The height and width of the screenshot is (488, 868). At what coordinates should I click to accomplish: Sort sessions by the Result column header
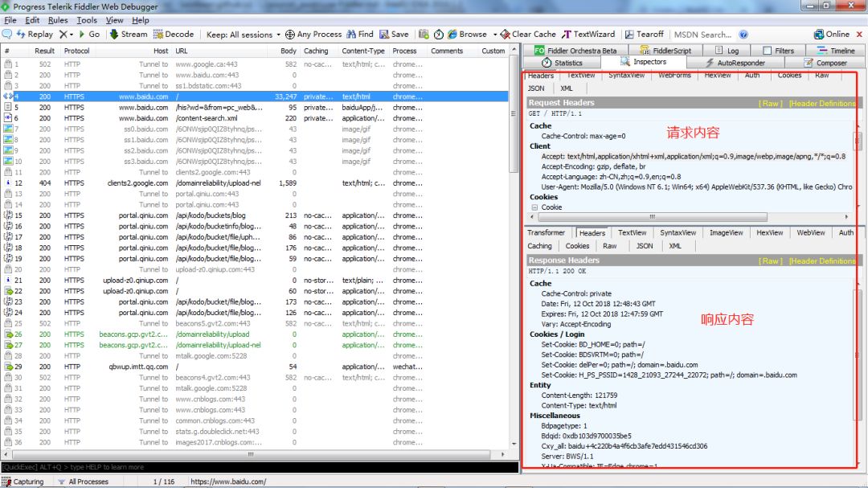pyautogui.click(x=44, y=51)
